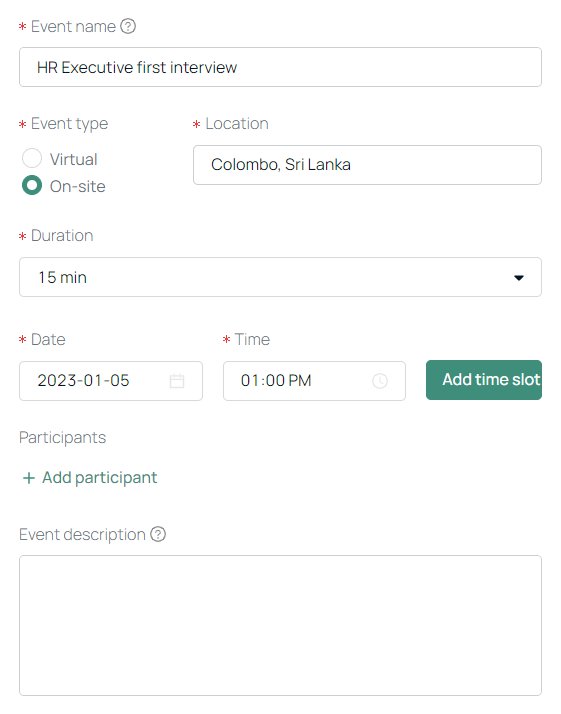Image resolution: width=561 pixels, height=714 pixels.
Task: Select the On-site radio button
Action: (32, 185)
